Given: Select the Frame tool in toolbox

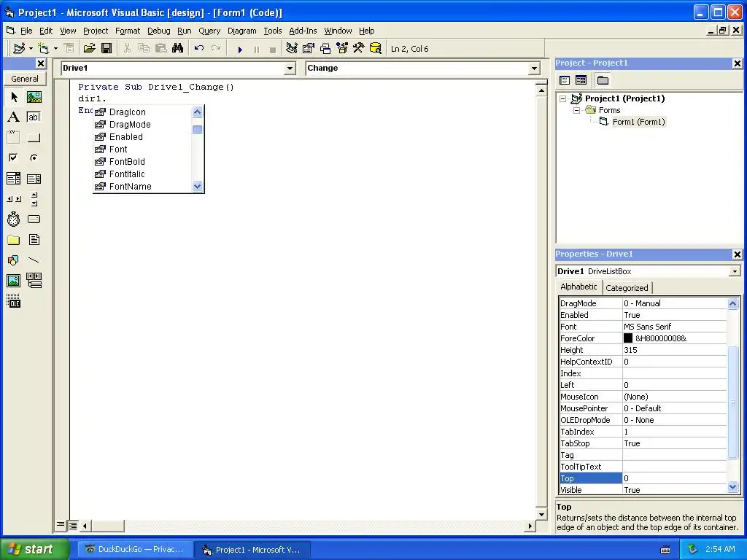Looking at the screenshot, I should (x=14, y=138).
